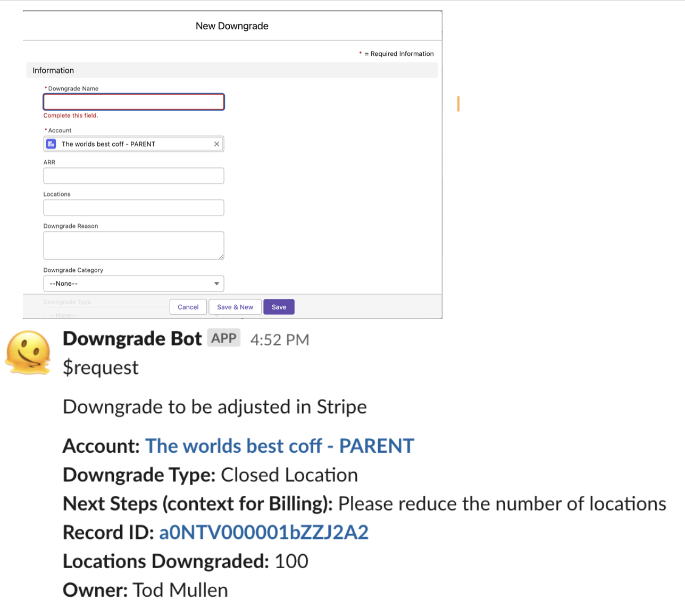The width and height of the screenshot is (685, 616).
Task: Click the APP badge next to bot name
Action: pos(224,338)
